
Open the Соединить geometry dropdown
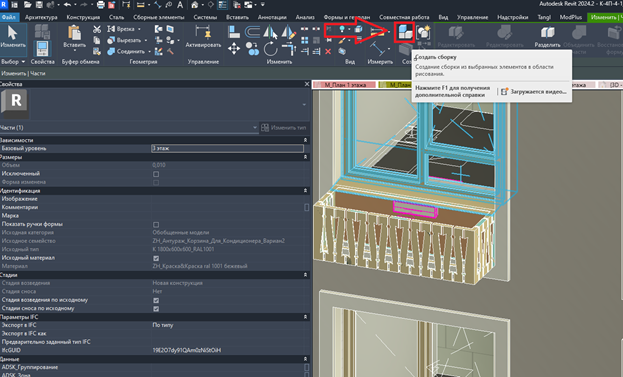[x=149, y=52]
